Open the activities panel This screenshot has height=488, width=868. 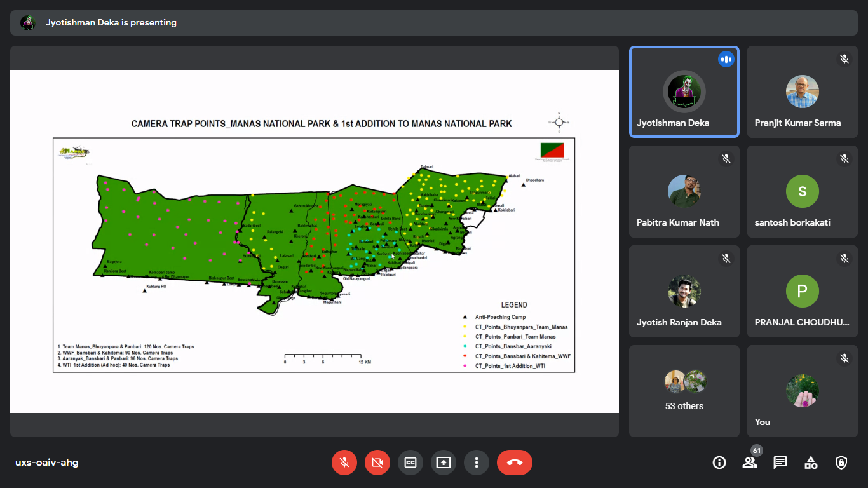coord(811,463)
